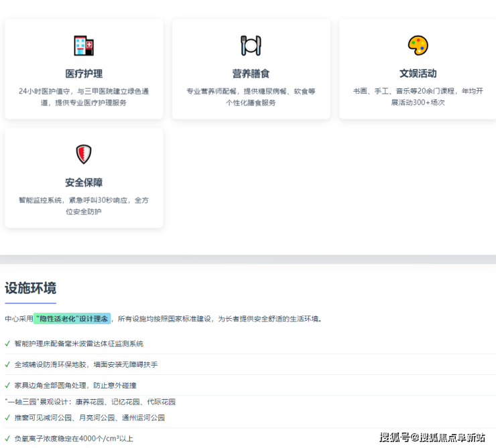Click checkmark beside 家具边角全部圆角处理
The width and height of the screenshot is (496, 448).
click(x=7, y=385)
